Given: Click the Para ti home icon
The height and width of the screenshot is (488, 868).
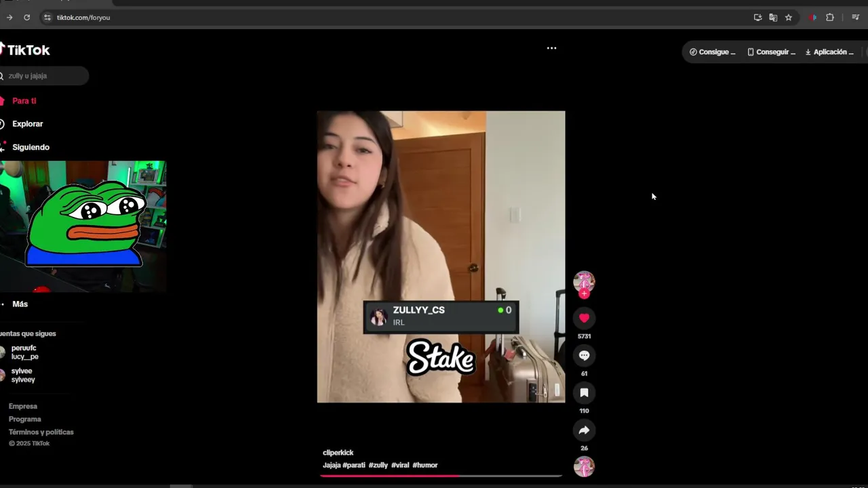Looking at the screenshot, I should 1,101.
